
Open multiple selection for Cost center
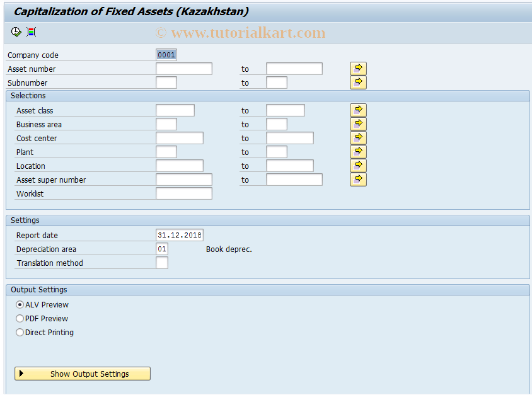(x=357, y=137)
